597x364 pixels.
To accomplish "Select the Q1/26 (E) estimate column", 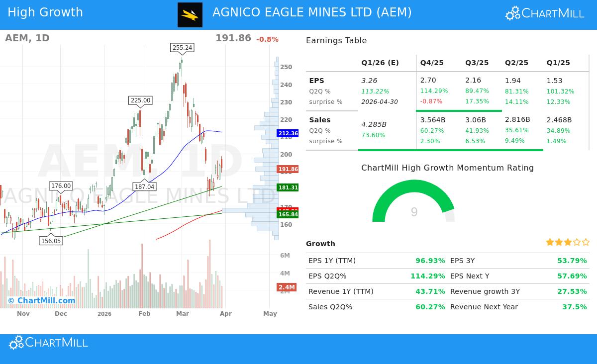I will pyautogui.click(x=380, y=63).
